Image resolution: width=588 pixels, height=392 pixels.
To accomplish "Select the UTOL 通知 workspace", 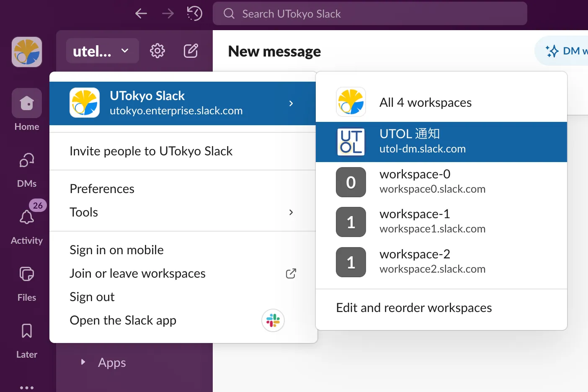I will click(441, 142).
